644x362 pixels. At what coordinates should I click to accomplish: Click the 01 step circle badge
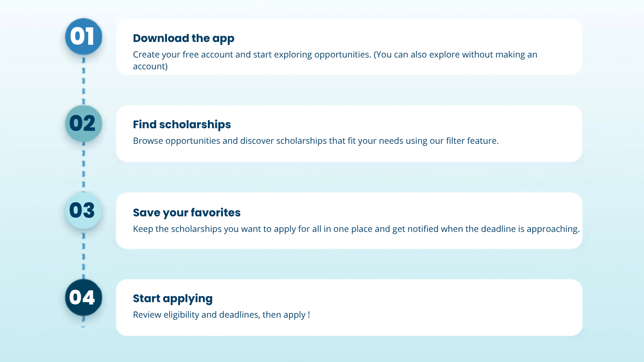[x=83, y=37]
